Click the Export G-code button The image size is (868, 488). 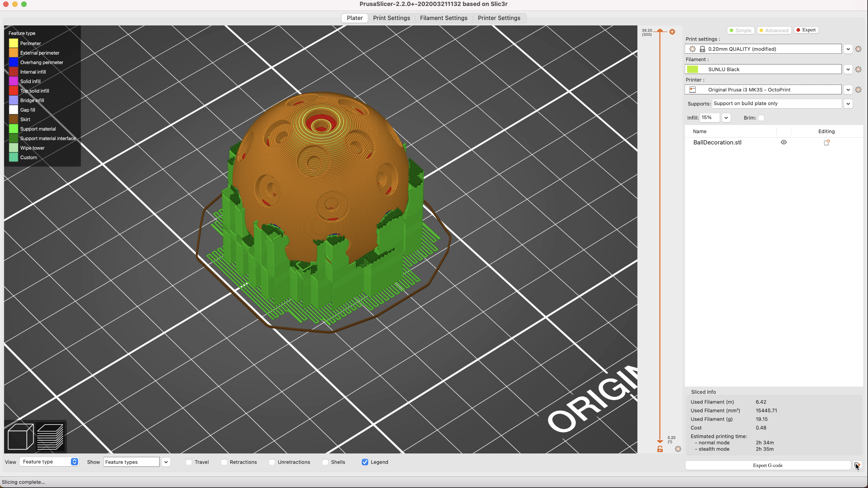(768, 465)
